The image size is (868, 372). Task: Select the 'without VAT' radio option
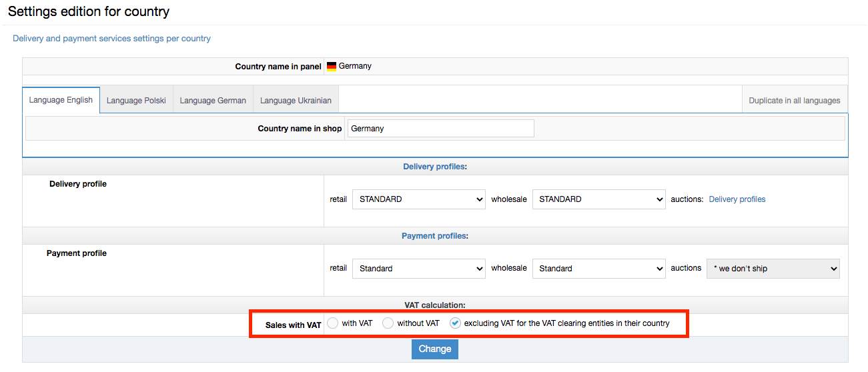388,323
